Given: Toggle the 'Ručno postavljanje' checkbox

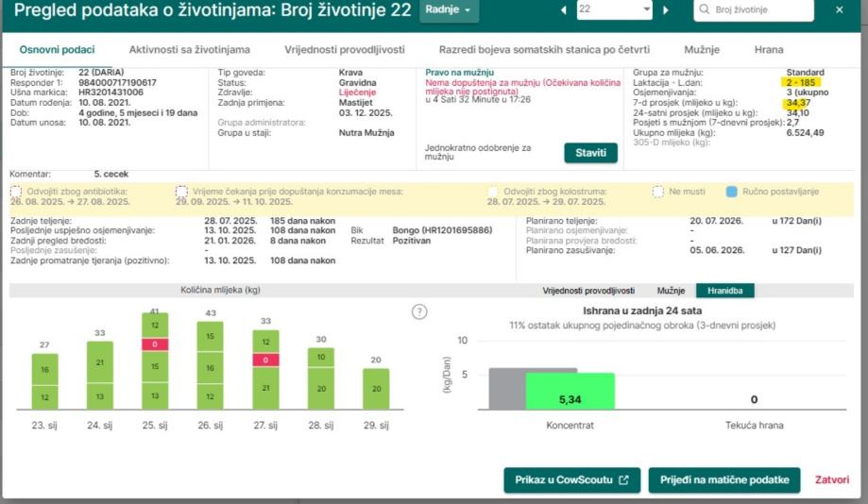Looking at the screenshot, I should point(731,192).
